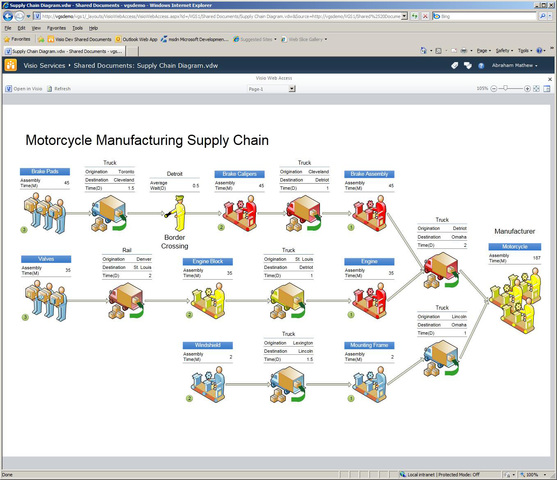Open the Page-1 dropdown selector
This screenshot has width=557, height=480.
[x=272, y=89]
